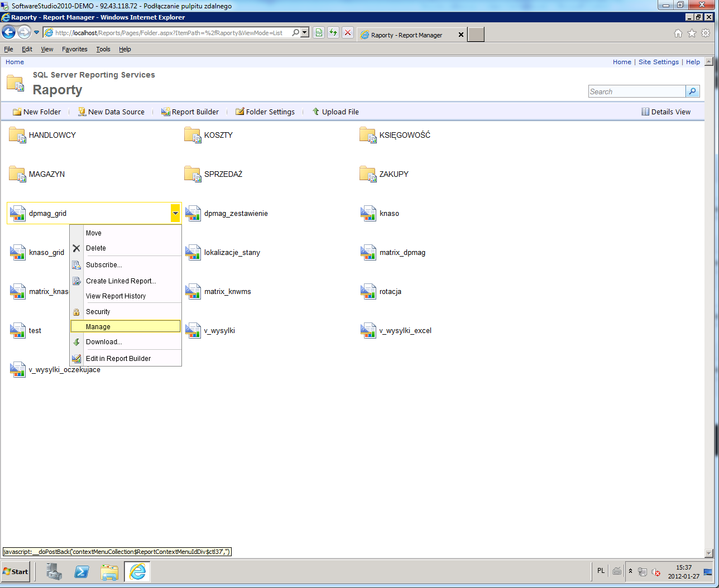Viewport: 719px width, 588px height.
Task: Choose Create Linked Report... menu entry
Action: pyautogui.click(x=126, y=281)
